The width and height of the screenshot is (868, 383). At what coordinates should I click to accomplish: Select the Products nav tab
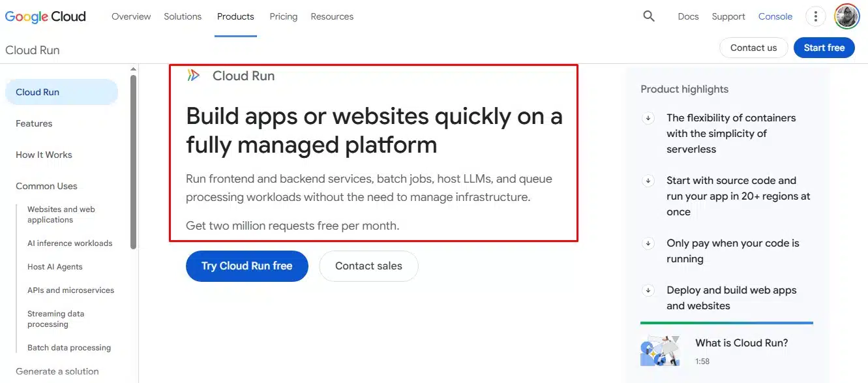coord(235,16)
